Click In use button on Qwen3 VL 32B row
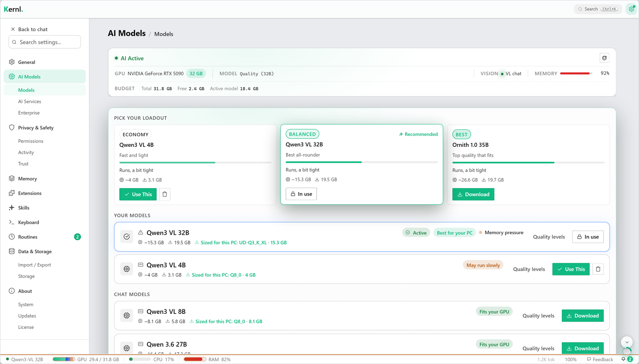The image size is (639, 364). point(588,237)
